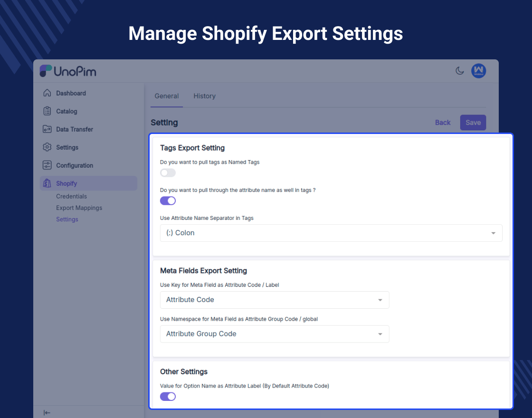Click the Data Transfer folder icon
This screenshot has width=532, height=418.
(x=47, y=129)
